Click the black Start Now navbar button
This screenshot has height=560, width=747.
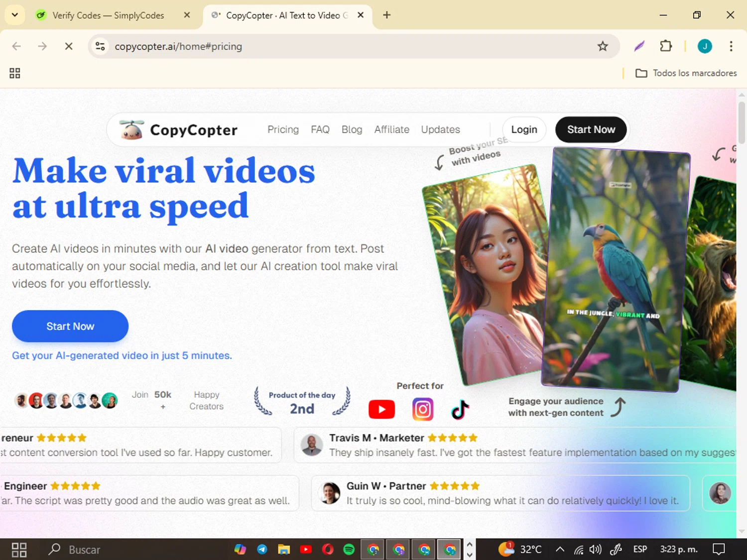point(591,129)
